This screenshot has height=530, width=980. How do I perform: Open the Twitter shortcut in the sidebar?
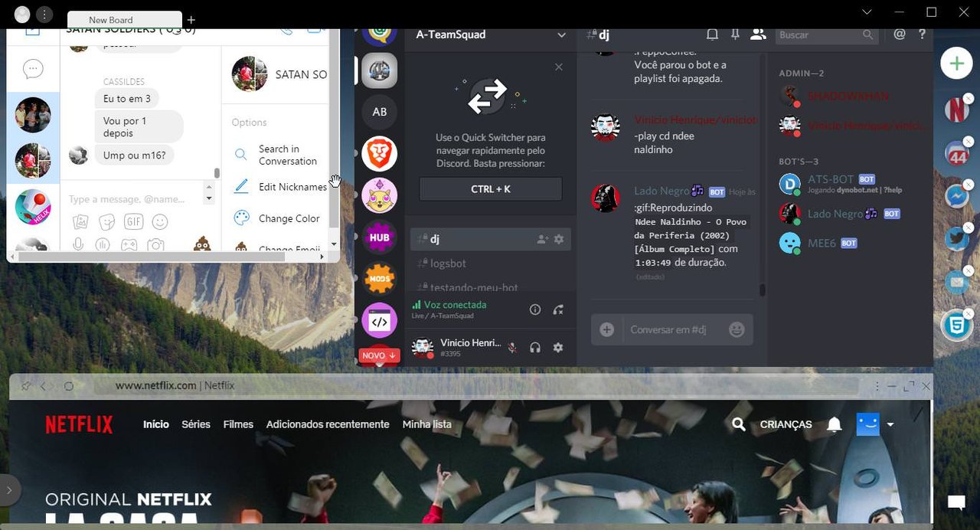pos(956,239)
